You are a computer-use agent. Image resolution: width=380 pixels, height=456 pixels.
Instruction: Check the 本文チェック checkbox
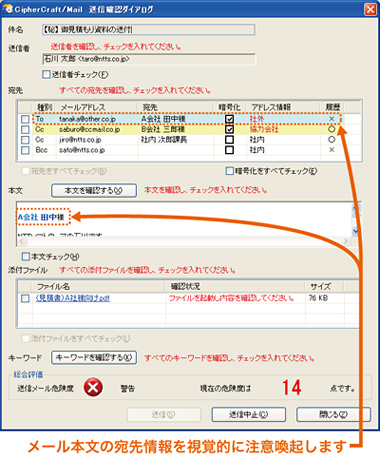point(26,256)
